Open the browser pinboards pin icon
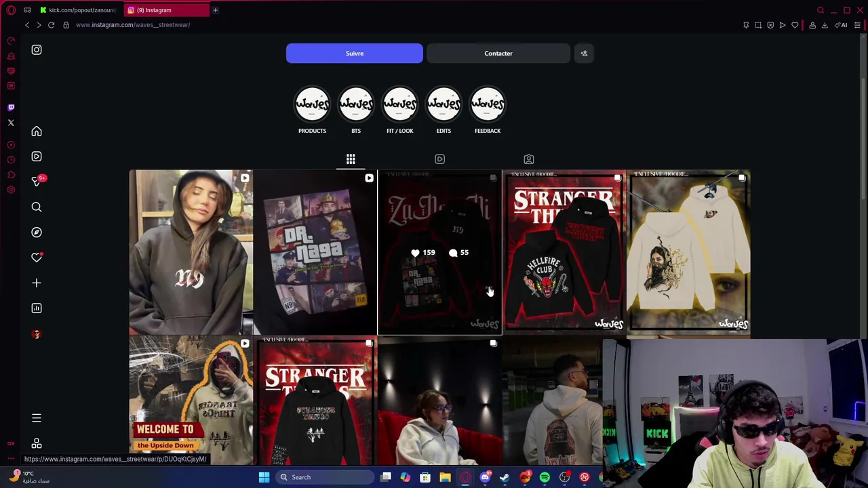The image size is (868, 488). (x=746, y=25)
